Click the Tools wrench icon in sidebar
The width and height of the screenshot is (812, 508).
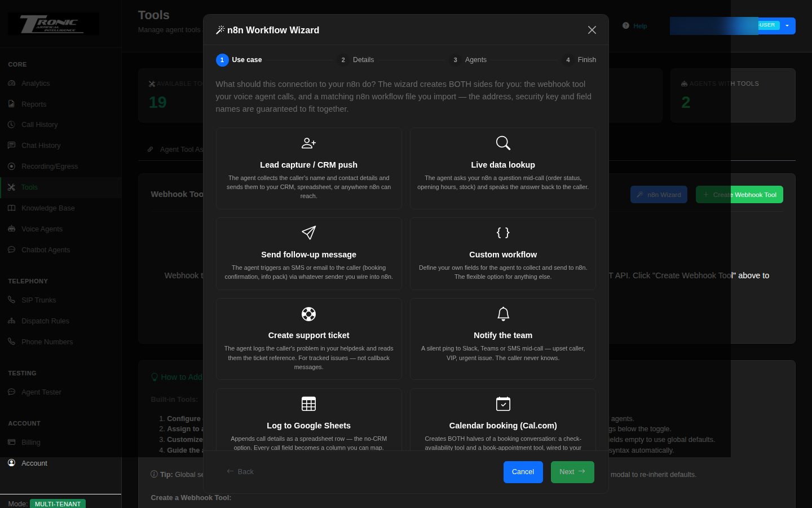pos(12,187)
